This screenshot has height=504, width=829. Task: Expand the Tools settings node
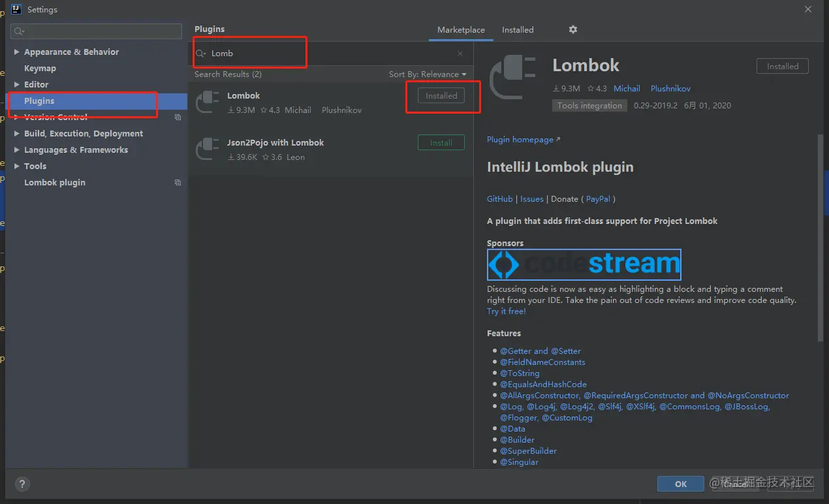17,166
